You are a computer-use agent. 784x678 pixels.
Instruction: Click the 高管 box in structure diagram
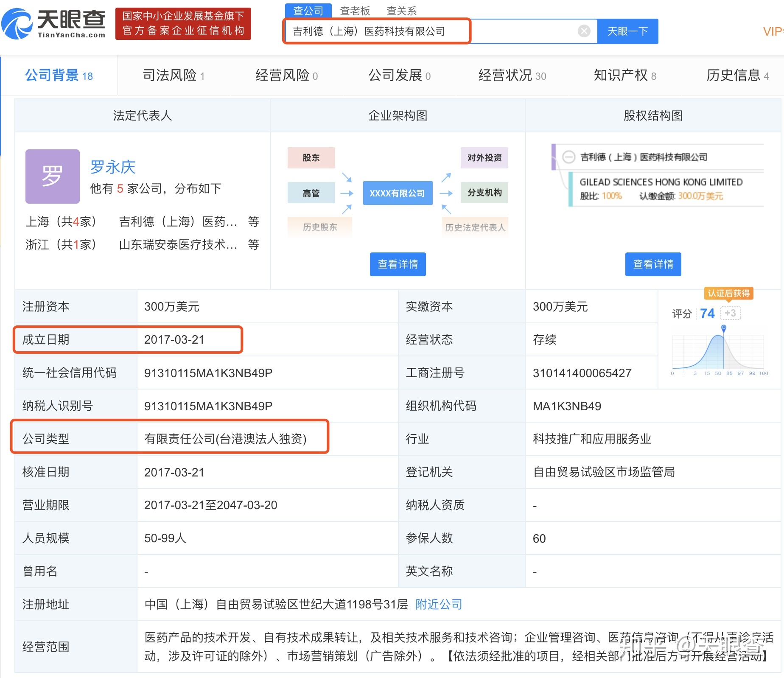311,193
